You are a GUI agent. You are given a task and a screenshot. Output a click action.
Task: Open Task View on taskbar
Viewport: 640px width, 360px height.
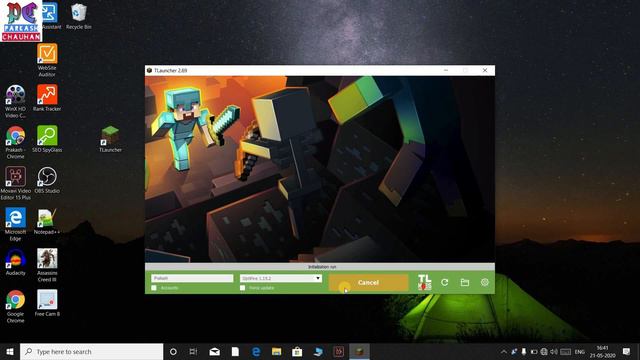193,351
